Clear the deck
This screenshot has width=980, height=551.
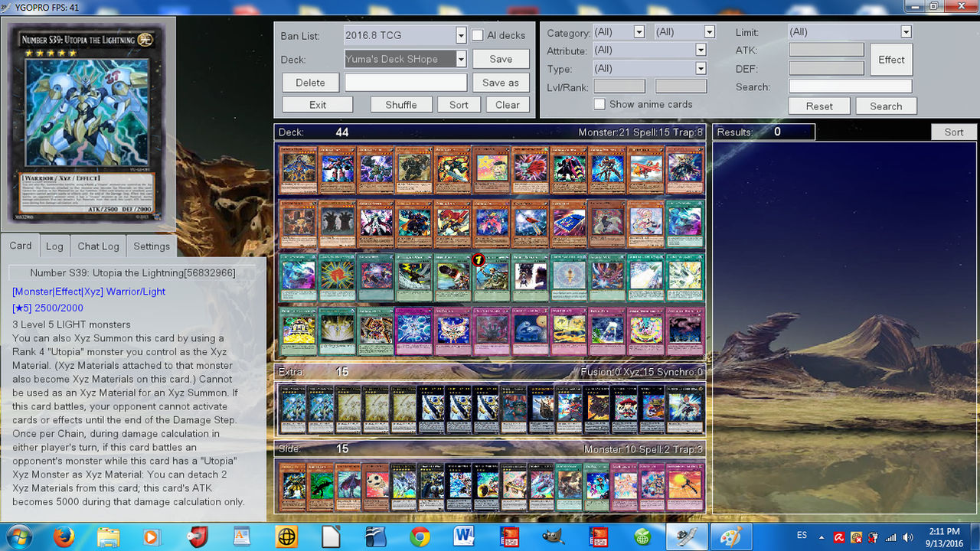tap(508, 105)
